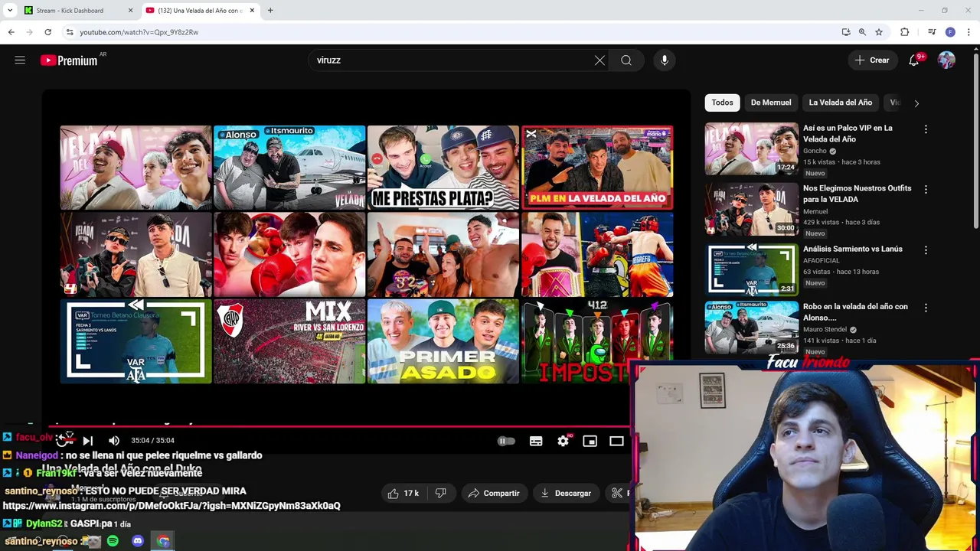The height and width of the screenshot is (551, 980).
Task: Play the 'ME PRESTAS PLATA?' endscreen video
Action: pos(443,168)
